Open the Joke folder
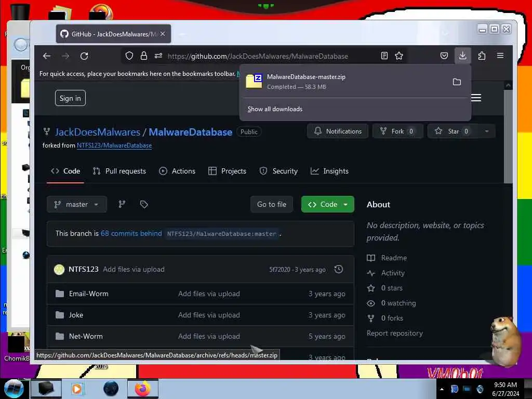 coord(76,315)
